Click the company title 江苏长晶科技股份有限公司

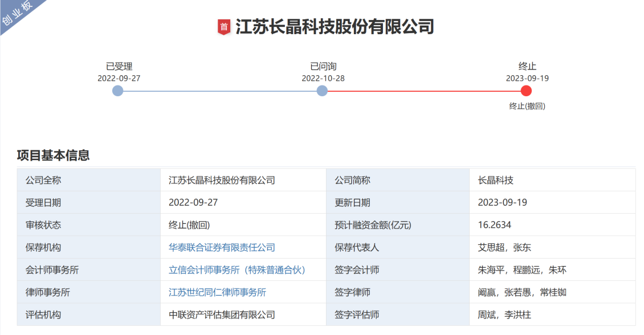(336, 26)
